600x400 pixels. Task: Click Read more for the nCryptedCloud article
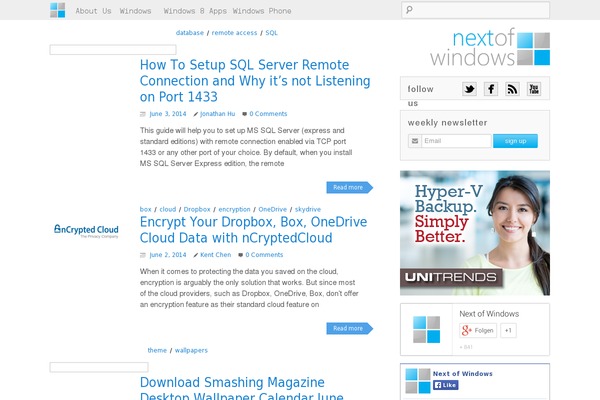pyautogui.click(x=349, y=328)
